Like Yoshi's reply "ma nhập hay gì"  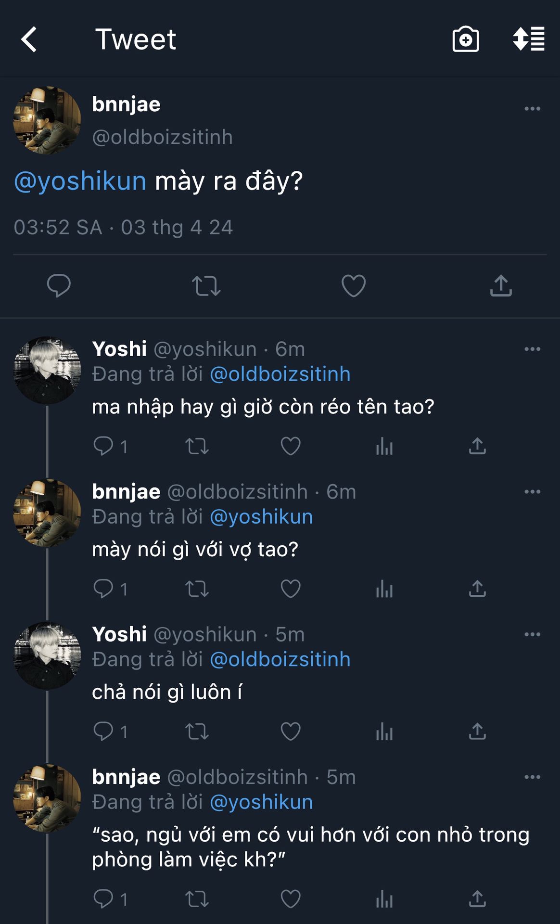[x=291, y=446]
